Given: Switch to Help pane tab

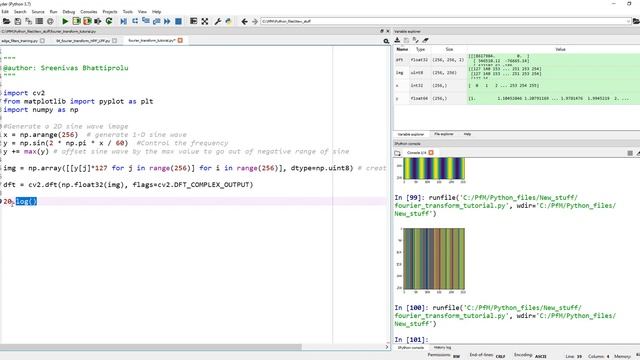Looking at the screenshot, I should pos(467,134).
